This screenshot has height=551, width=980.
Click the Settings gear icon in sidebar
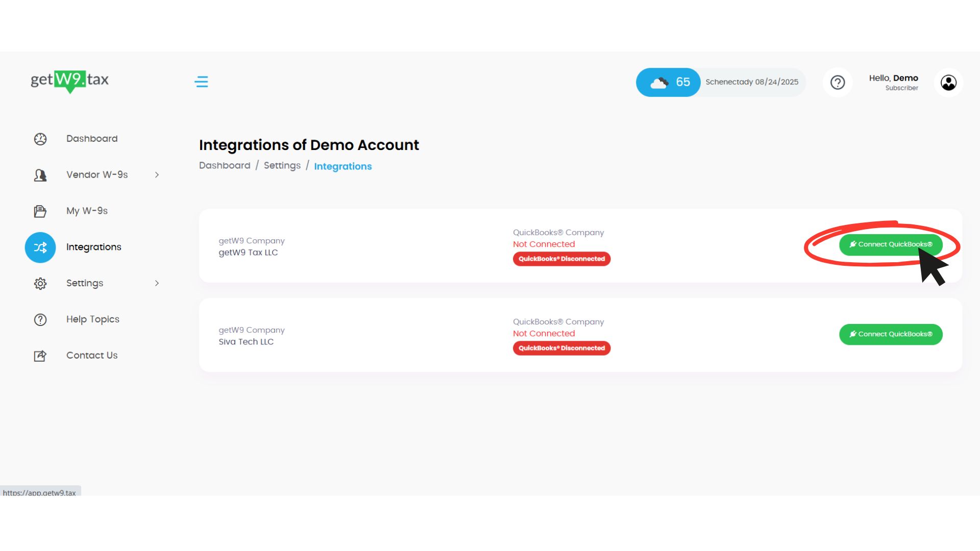[40, 284]
